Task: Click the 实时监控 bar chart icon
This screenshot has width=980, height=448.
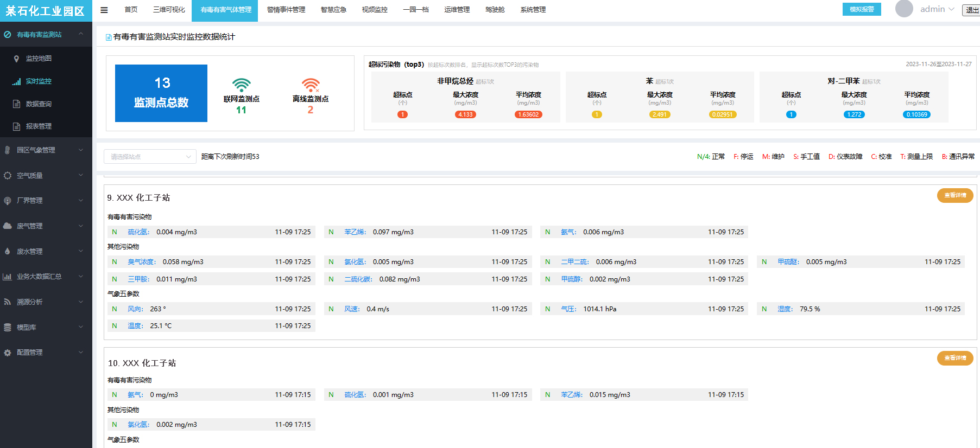Action: 16,81
